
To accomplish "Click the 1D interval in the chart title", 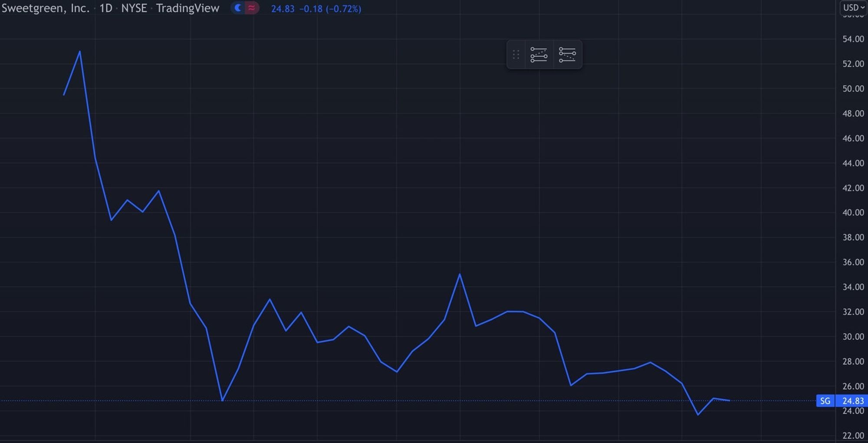I will point(106,8).
